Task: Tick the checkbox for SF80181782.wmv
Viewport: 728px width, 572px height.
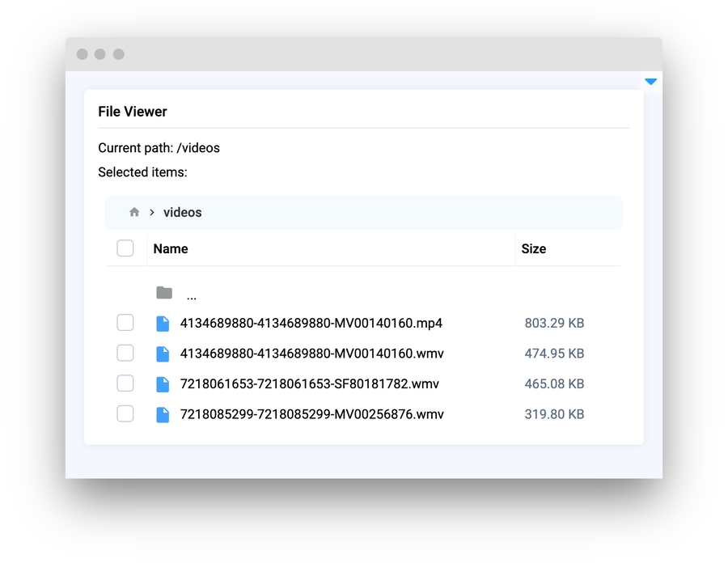Action: pos(125,383)
